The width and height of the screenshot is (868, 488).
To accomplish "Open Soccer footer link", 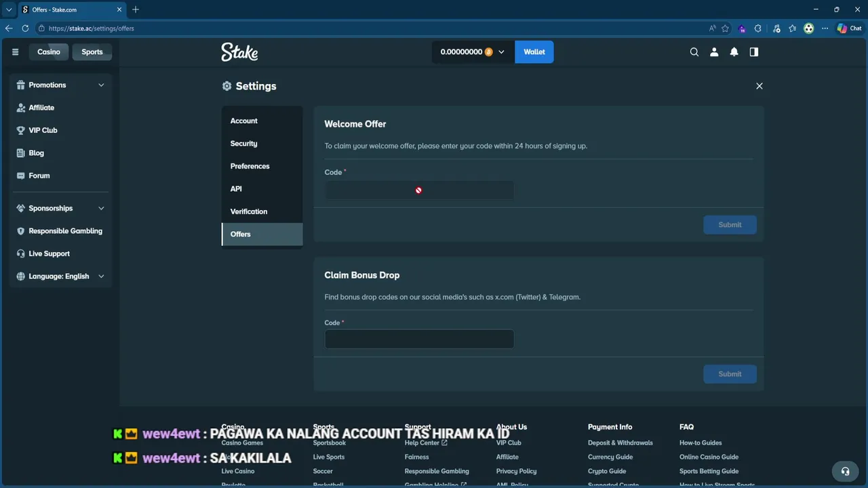I will pyautogui.click(x=323, y=471).
